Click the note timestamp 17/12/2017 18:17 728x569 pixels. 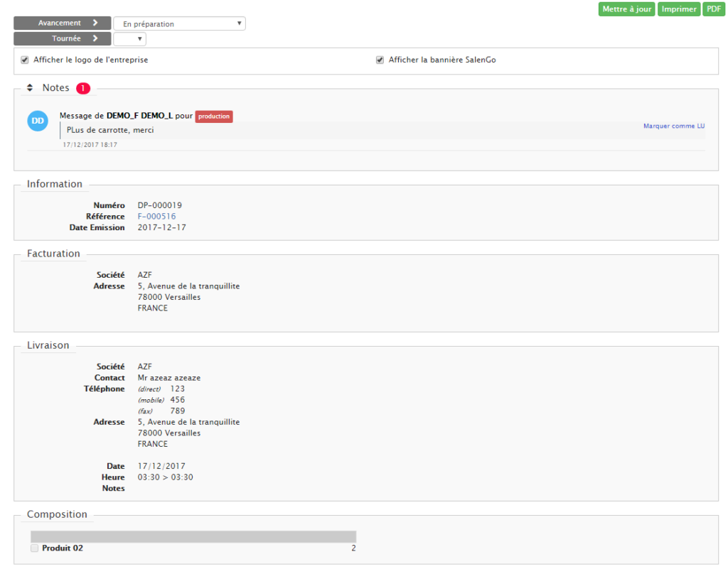[x=90, y=145]
